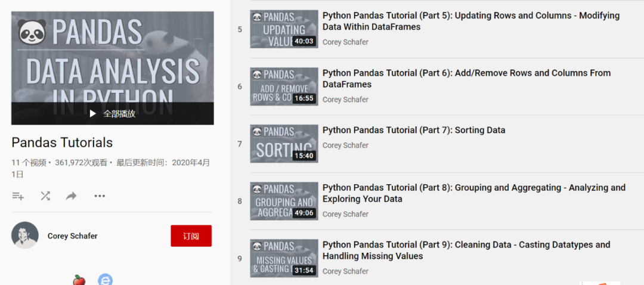Image resolution: width=644 pixels, height=285 pixels.
Task: Click the blue e browser icon at bottom
Action: 105,280
